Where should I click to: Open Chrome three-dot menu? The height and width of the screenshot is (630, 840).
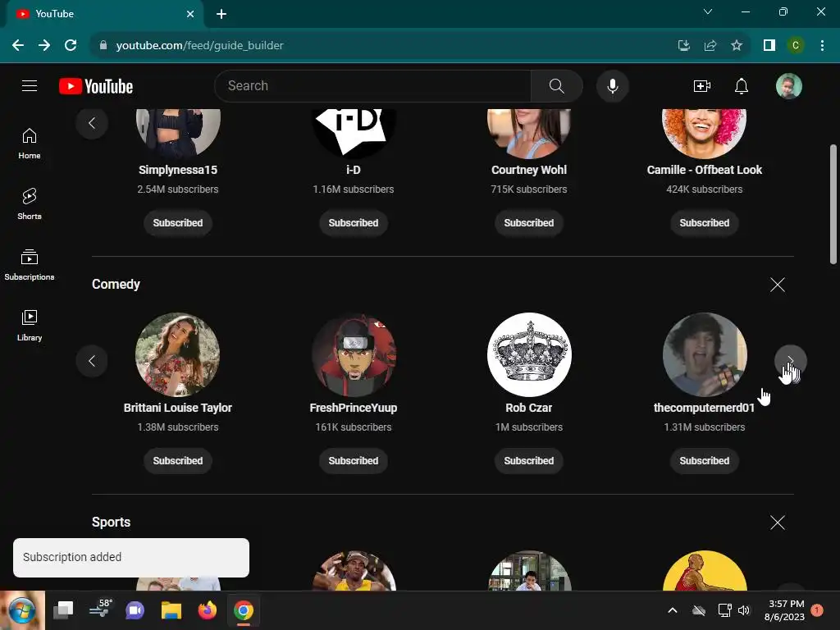pyautogui.click(x=822, y=46)
